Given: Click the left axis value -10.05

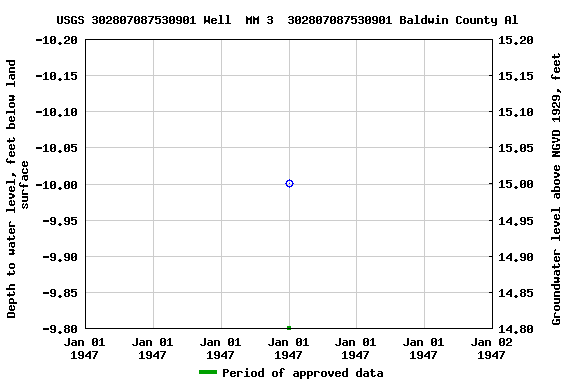Looking at the screenshot, I should point(57,148).
